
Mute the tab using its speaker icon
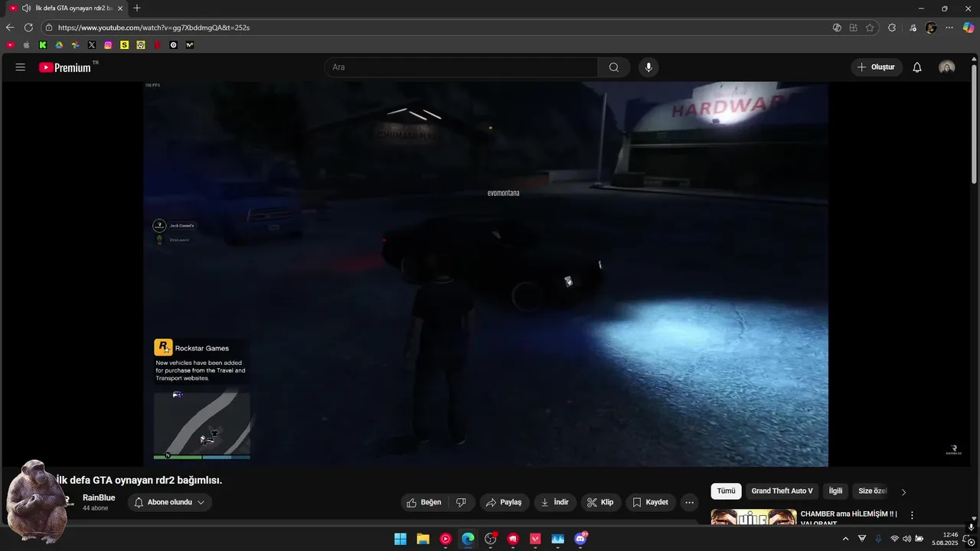tap(27, 8)
